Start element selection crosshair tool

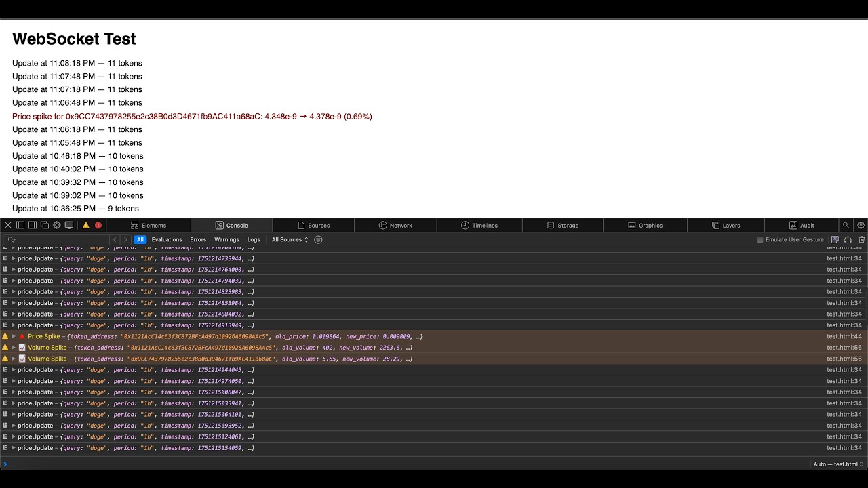pyautogui.click(x=57, y=225)
